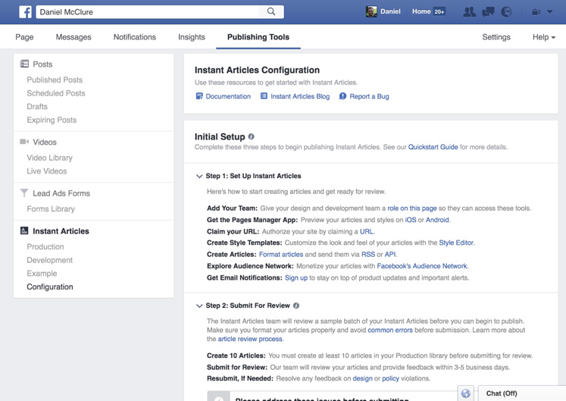
Task: Open Production under Instant Articles
Action: tap(45, 247)
